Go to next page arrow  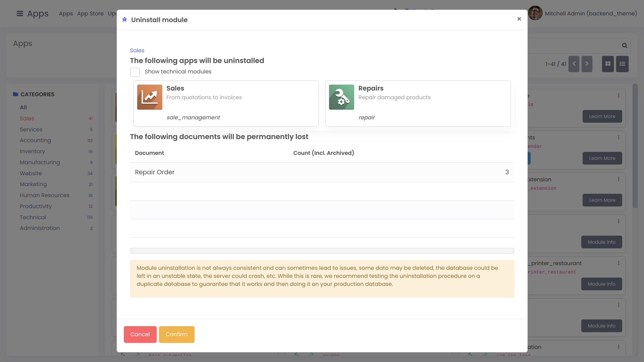[587, 64]
